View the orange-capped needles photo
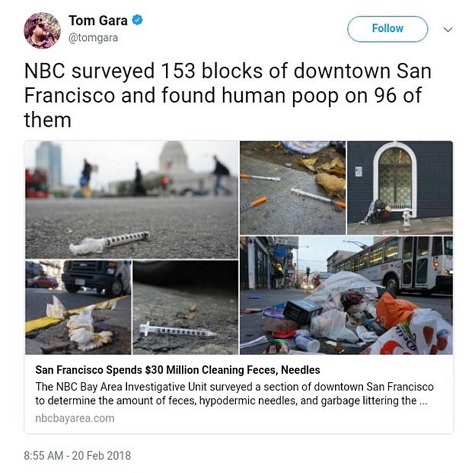 293,188
